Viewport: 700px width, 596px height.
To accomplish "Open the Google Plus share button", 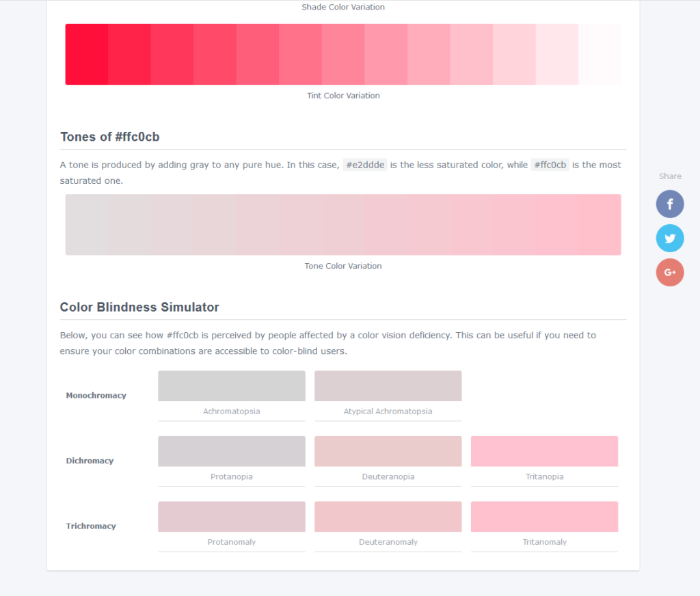I will 670,273.
